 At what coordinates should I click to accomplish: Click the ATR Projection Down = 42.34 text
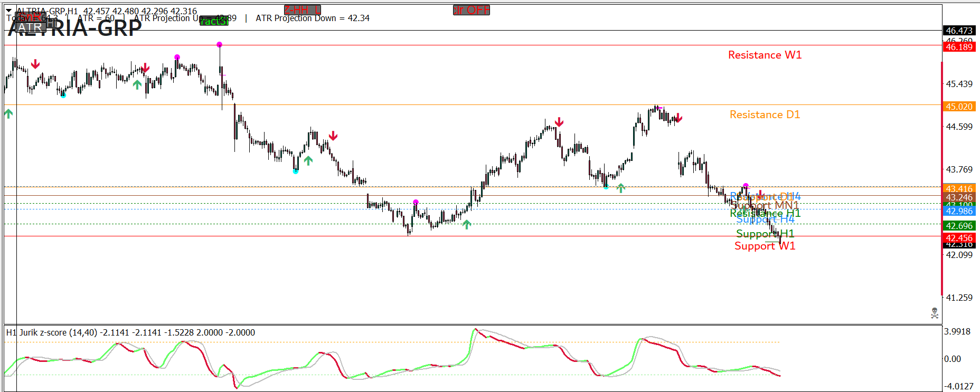pos(313,18)
